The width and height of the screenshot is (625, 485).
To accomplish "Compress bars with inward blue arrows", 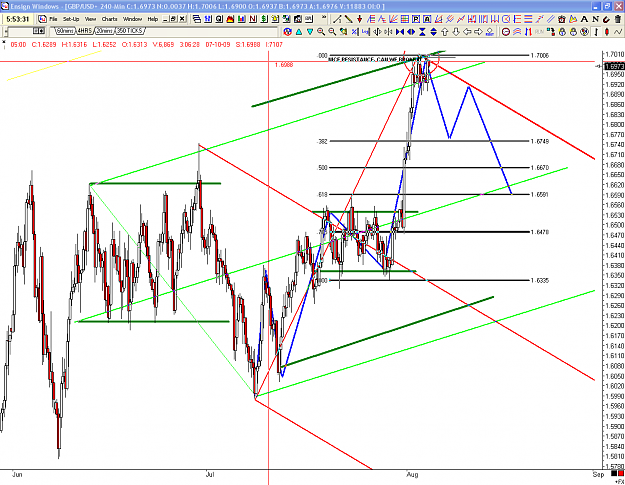I will (x=400, y=31).
